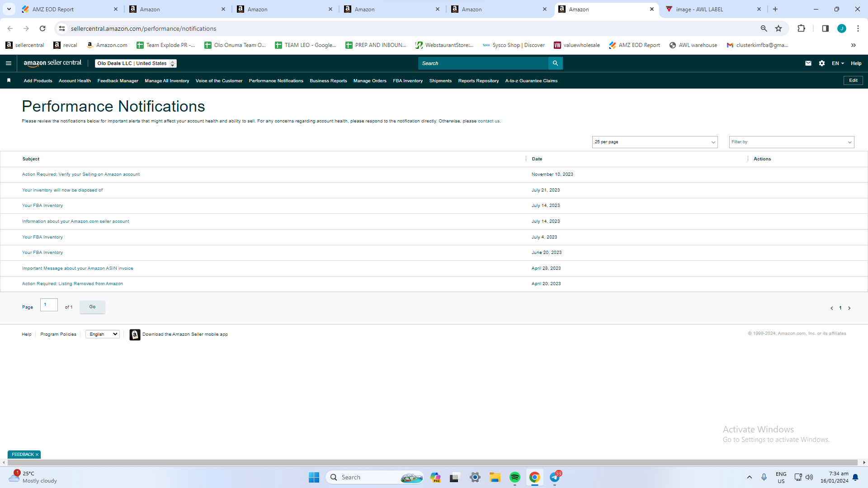Screen dimensions: 868x488
Task: Open the Program Policies footer link
Action: [58, 334]
